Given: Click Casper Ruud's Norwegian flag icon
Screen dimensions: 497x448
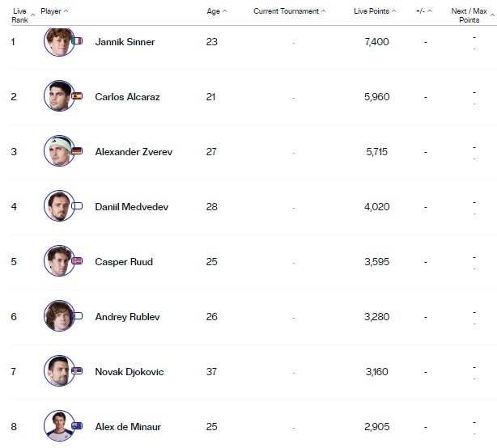Looking at the screenshot, I should (x=77, y=261).
